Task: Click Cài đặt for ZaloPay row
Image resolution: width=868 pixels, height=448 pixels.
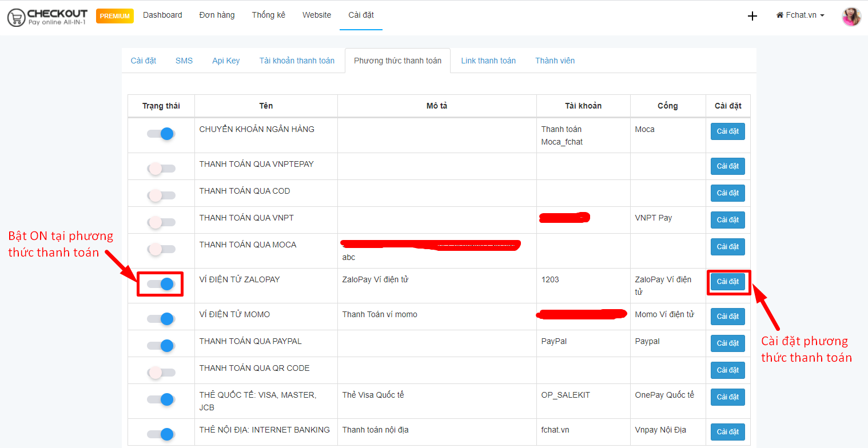Action: pyautogui.click(x=728, y=282)
